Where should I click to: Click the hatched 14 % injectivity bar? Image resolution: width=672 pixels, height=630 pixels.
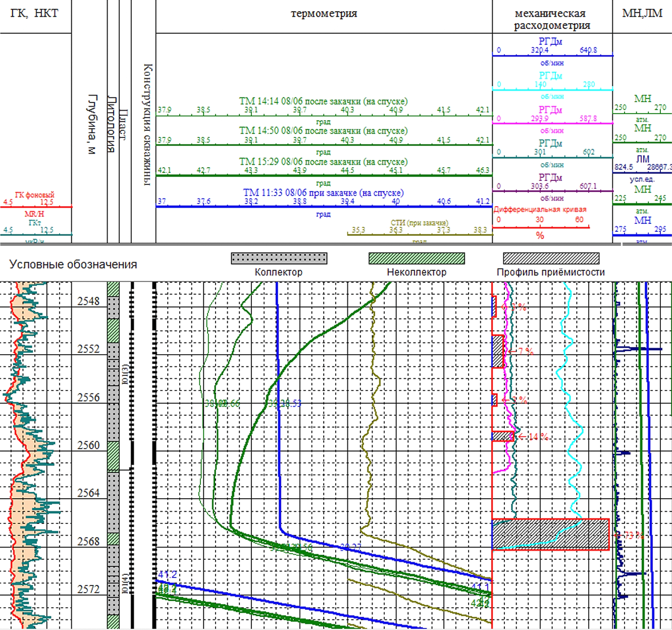[503, 436]
